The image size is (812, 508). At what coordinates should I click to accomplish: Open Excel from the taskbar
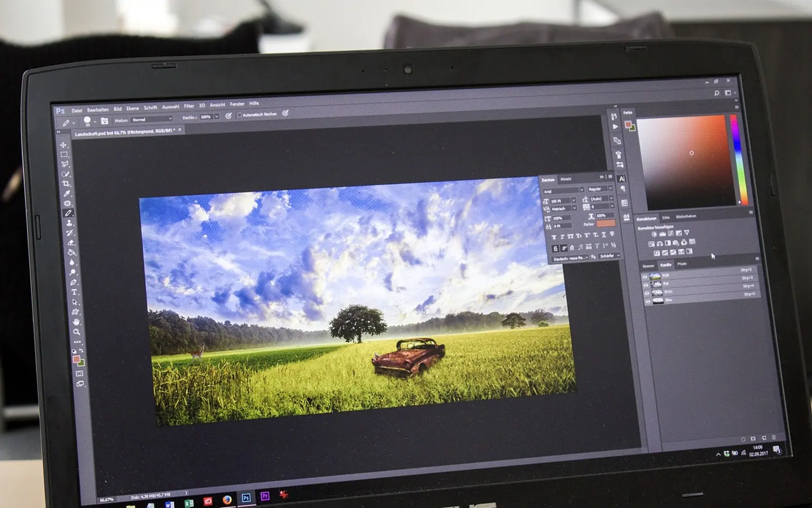(x=189, y=503)
